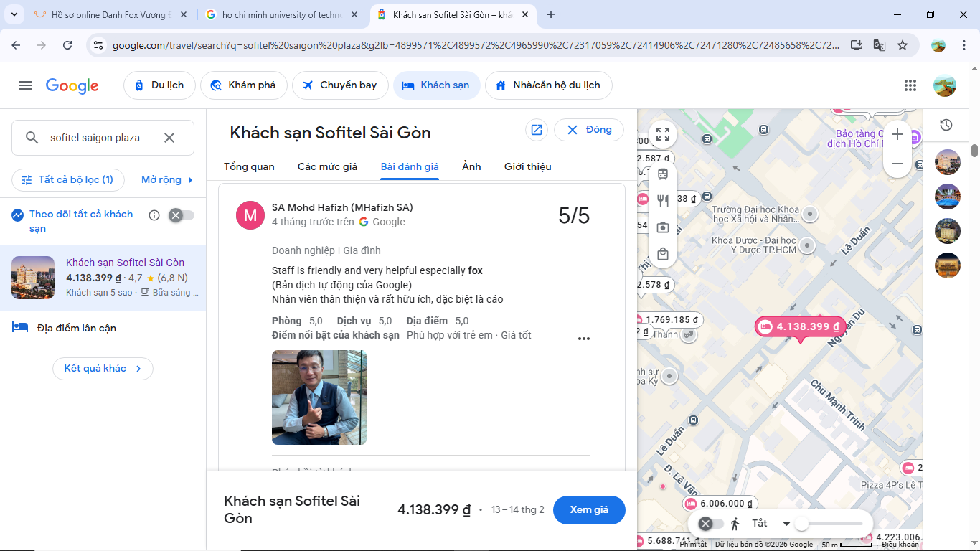Open the main hamburger menu
Image resolution: width=980 pixels, height=551 pixels.
pyautogui.click(x=26, y=85)
